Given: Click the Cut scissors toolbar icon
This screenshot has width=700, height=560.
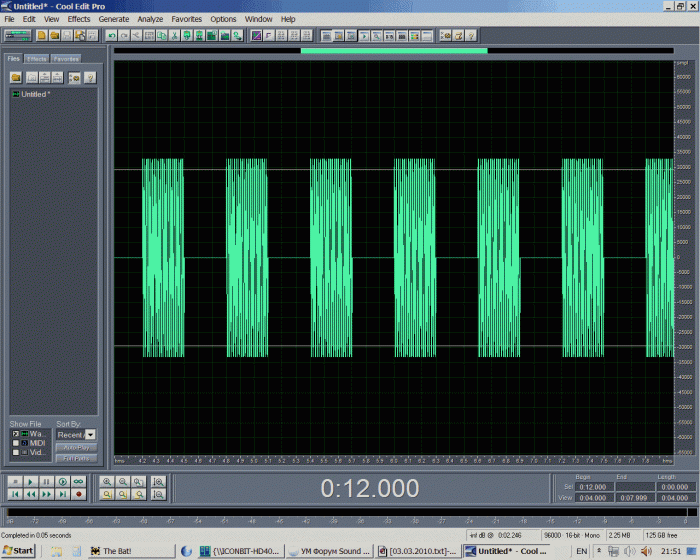Looking at the screenshot, I should 175,35.
